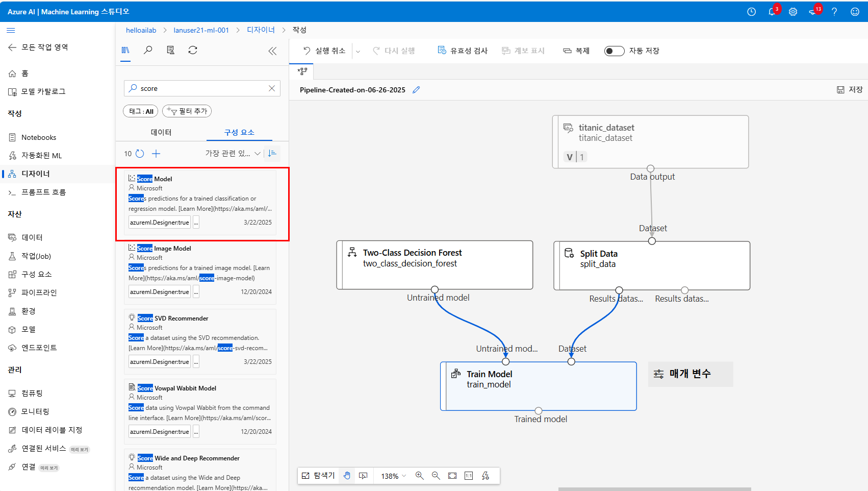Screen dimensions: 868x491
Task: Open the 가장 관련 있는 sort dropdown
Action: click(x=233, y=154)
